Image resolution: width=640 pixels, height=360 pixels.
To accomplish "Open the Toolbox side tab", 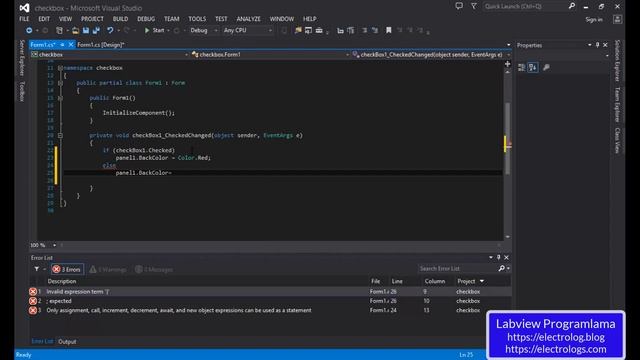I will tap(22, 91).
